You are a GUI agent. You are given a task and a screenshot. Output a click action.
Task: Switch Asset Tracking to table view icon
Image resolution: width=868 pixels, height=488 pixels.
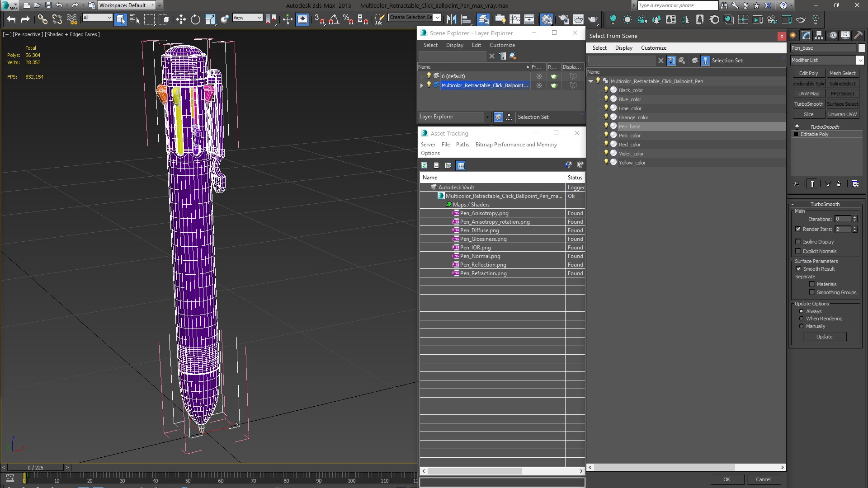[x=461, y=165]
